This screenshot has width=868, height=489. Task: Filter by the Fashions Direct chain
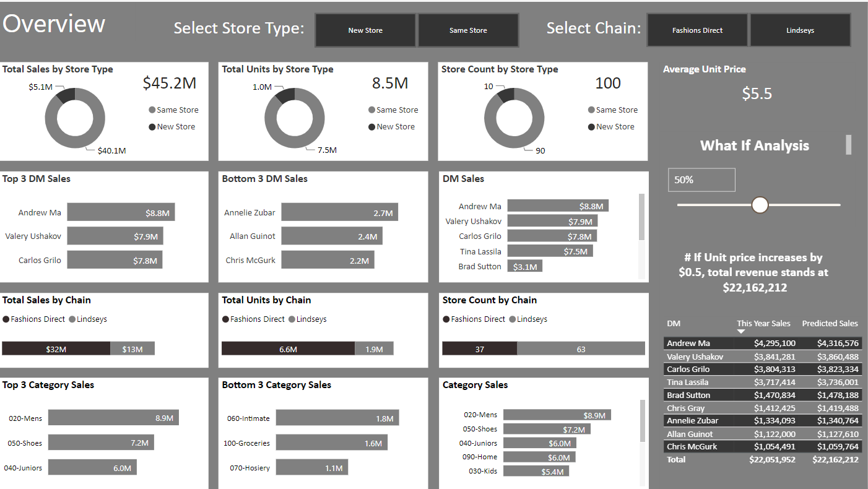[x=697, y=30]
